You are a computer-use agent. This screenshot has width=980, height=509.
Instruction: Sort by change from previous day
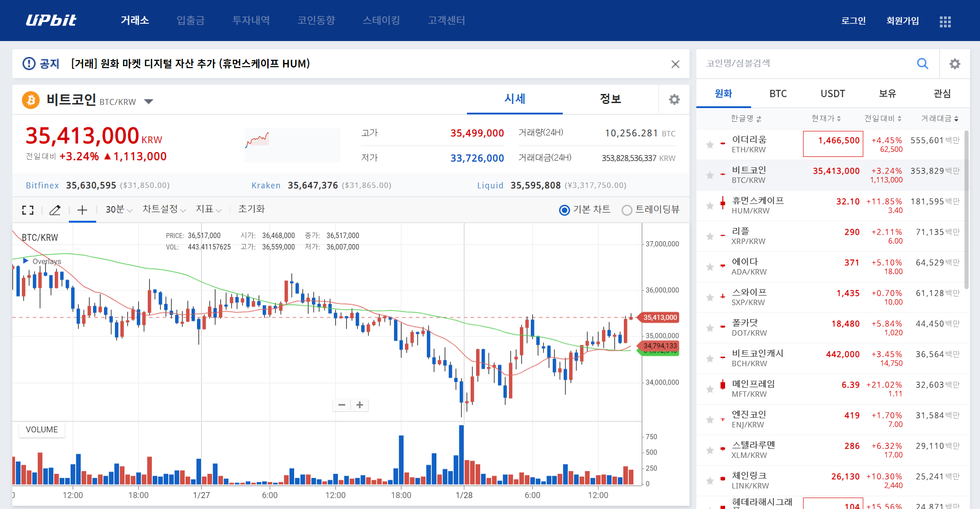(x=883, y=119)
